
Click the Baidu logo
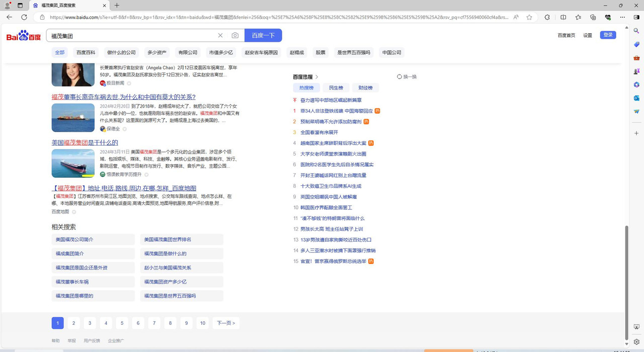point(24,36)
